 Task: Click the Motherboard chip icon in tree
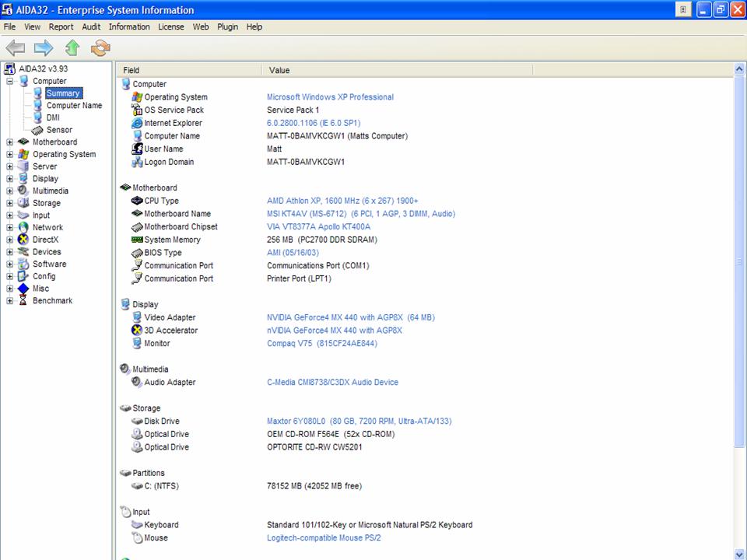tap(23, 142)
